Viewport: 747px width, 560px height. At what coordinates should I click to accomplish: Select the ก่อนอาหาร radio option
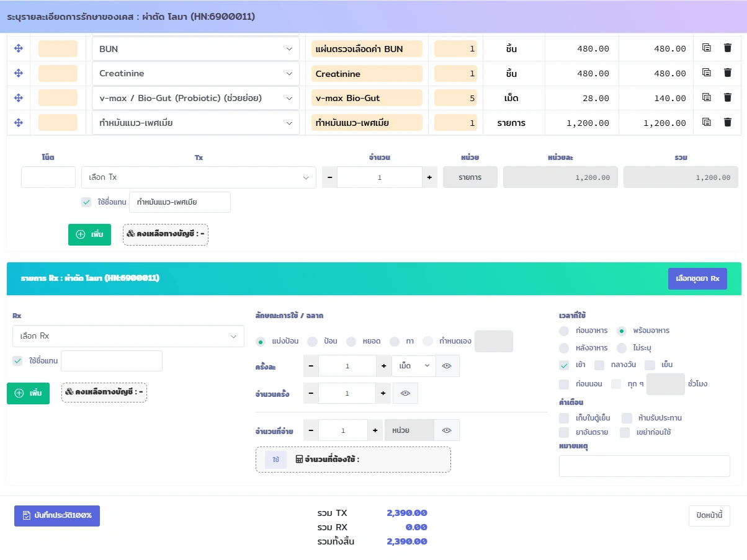(563, 331)
